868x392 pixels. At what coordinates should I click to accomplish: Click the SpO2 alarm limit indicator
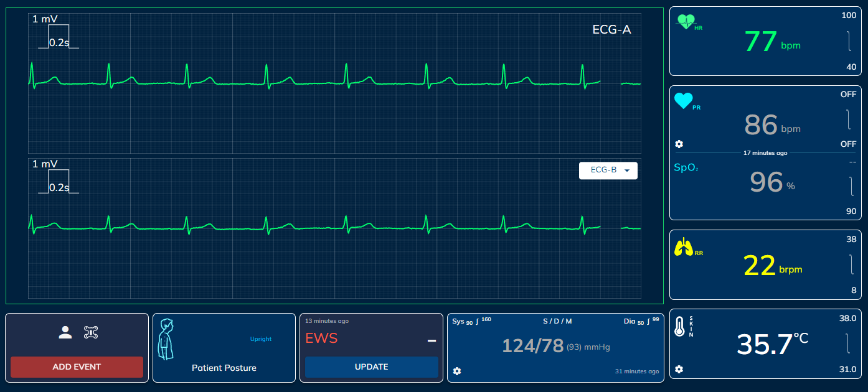pos(851,186)
